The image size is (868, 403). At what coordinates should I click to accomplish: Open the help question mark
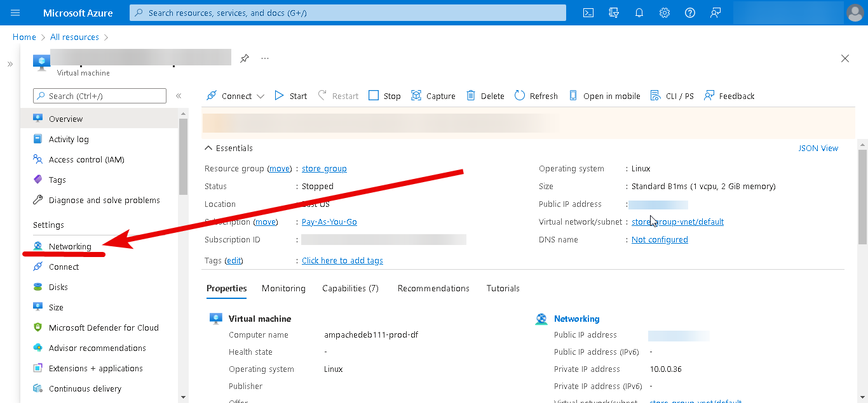coord(690,13)
